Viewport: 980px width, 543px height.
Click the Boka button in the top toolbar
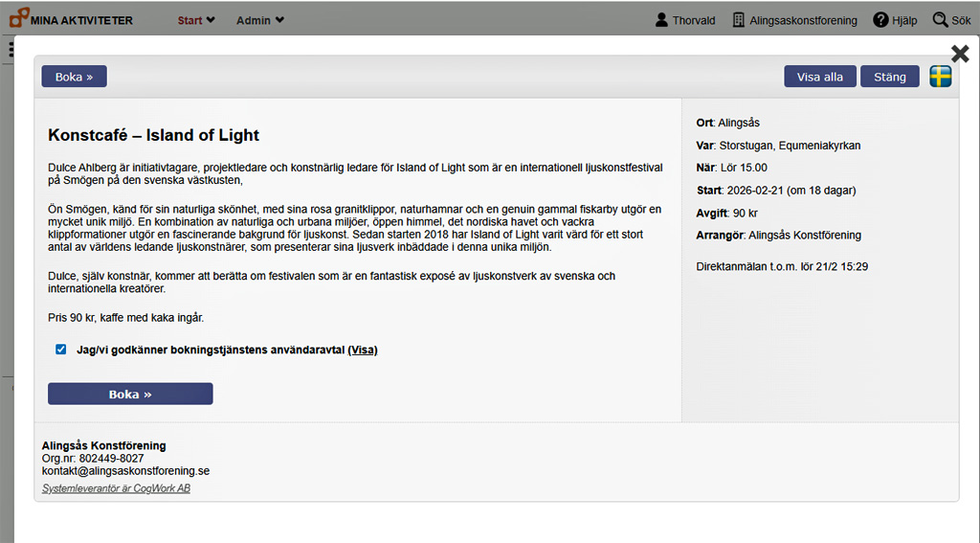[x=74, y=77]
